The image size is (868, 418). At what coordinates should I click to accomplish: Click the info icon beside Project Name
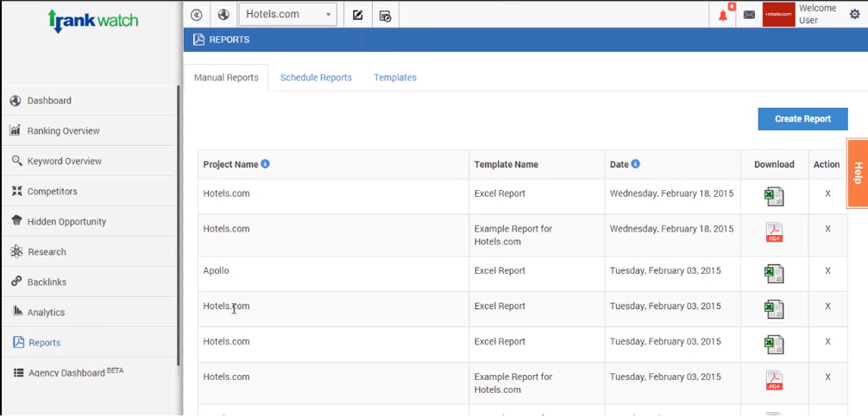click(x=266, y=164)
